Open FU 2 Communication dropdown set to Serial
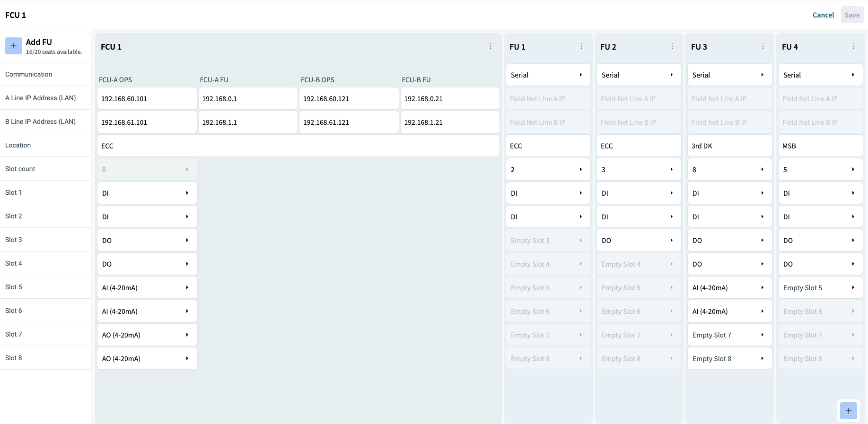The image size is (868, 424). point(639,75)
